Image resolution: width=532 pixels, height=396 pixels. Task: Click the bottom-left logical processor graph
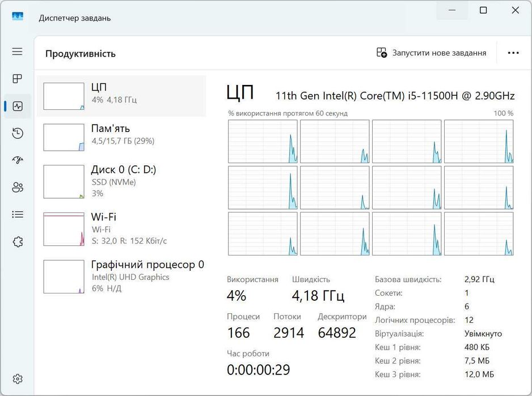coord(263,233)
